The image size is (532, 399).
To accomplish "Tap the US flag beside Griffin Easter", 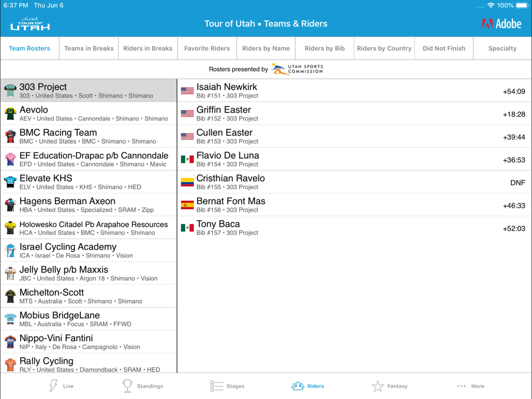I will pos(187,114).
